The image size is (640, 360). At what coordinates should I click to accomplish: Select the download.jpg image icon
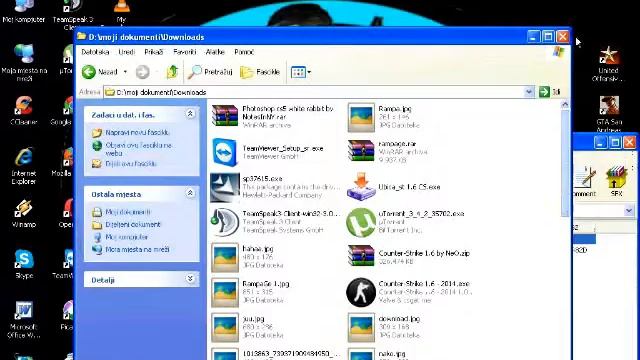coord(361,327)
